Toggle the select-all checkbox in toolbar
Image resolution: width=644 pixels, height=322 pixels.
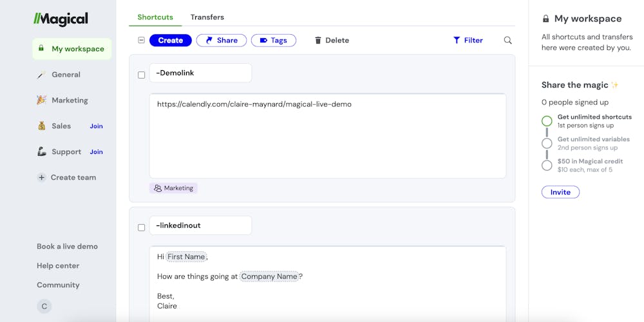(x=141, y=40)
